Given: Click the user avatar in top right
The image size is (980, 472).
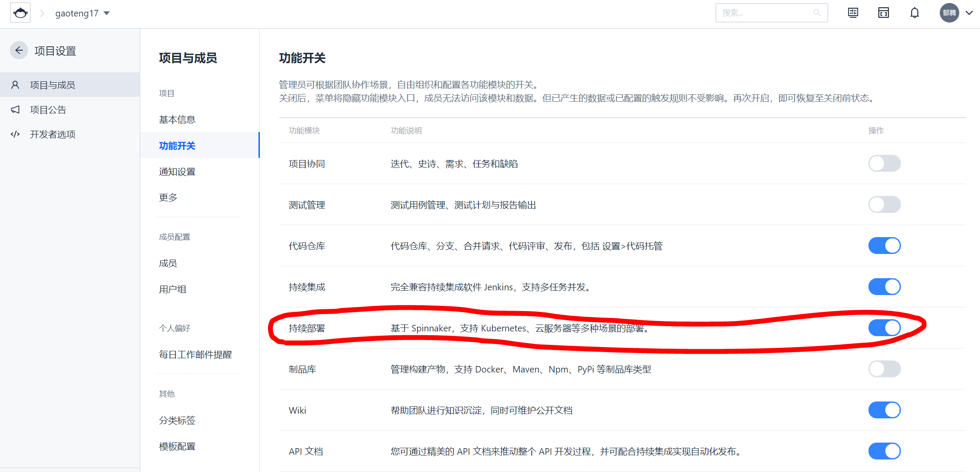Looking at the screenshot, I should [949, 13].
